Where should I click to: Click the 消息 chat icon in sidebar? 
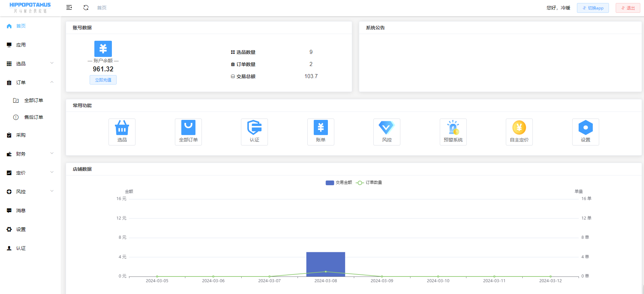9,210
